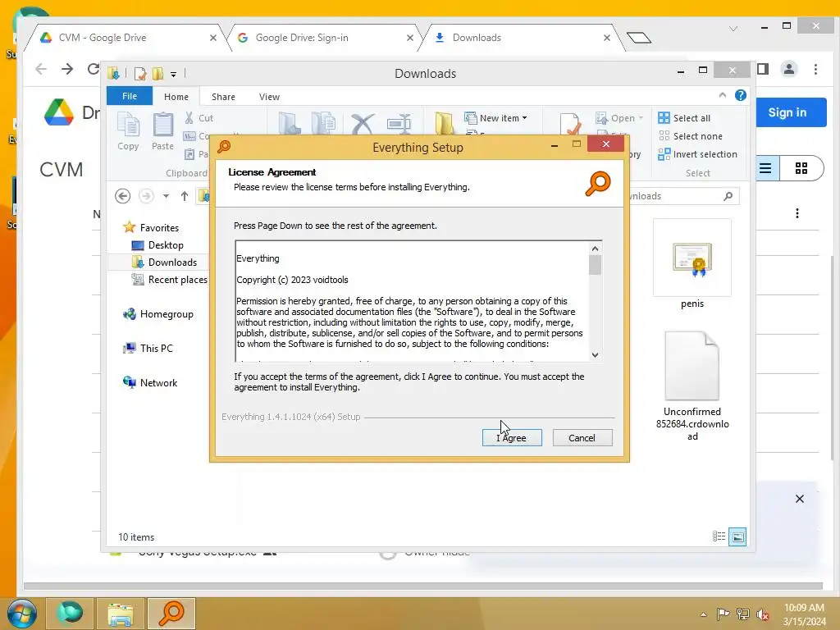
Task: Click Quick Access new folder icon
Action: coord(158,73)
